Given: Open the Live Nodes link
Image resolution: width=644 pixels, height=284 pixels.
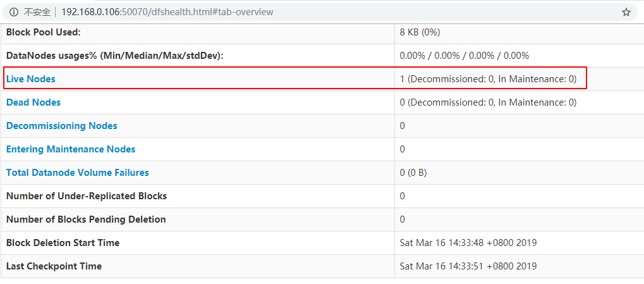Looking at the screenshot, I should [x=30, y=79].
